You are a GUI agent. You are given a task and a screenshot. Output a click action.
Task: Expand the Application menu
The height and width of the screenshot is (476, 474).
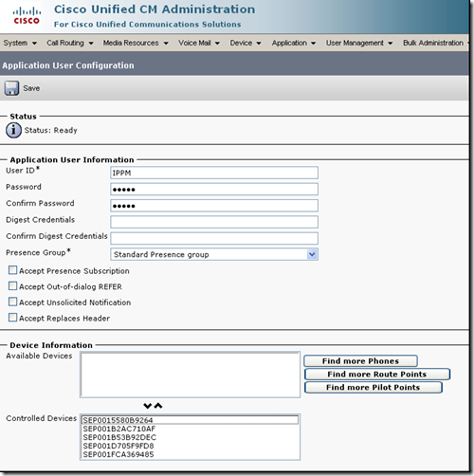pos(294,43)
